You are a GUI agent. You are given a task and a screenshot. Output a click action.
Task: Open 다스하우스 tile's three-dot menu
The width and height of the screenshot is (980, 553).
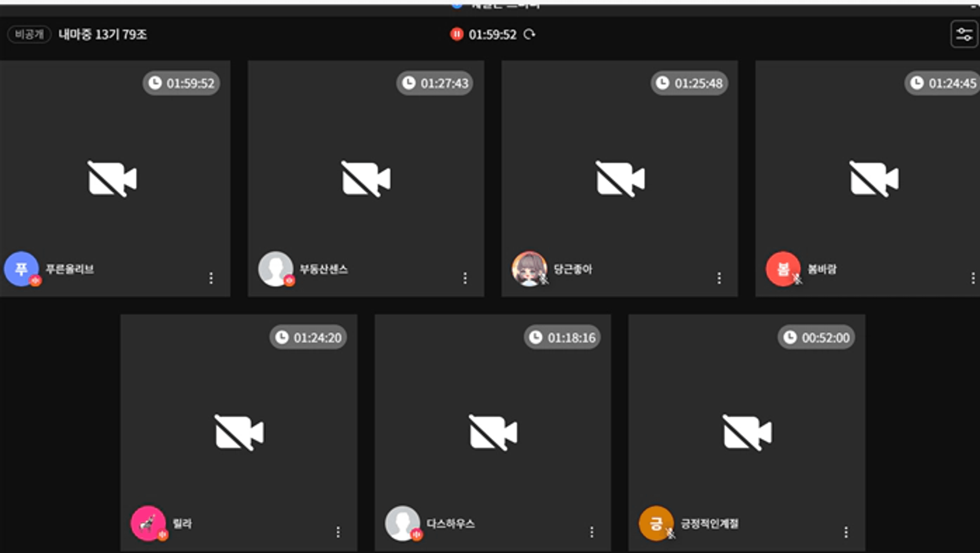tap(592, 532)
